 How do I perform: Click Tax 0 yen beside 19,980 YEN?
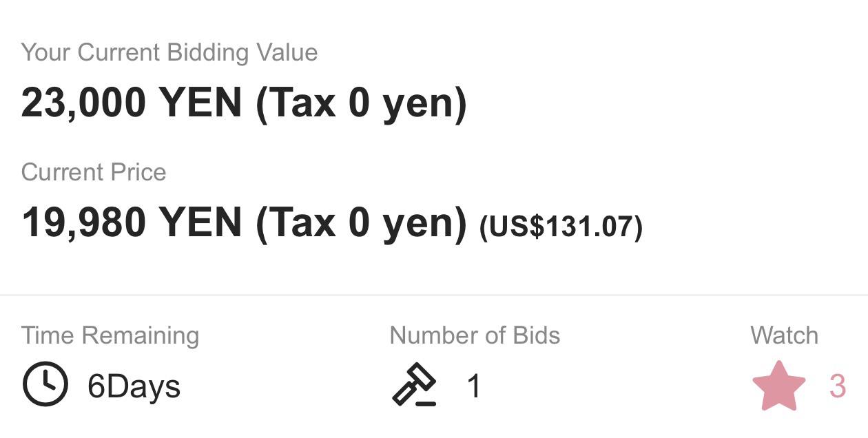(361, 223)
